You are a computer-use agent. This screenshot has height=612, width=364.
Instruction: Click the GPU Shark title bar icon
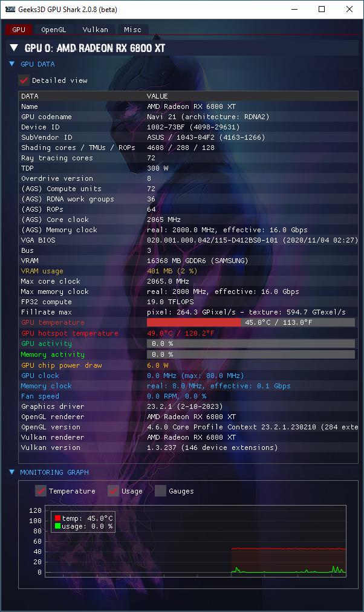pos(10,9)
